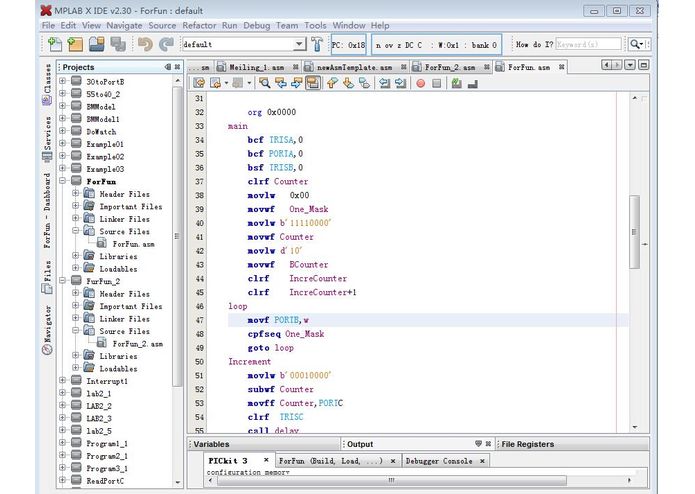Click Find Previous Occurrence editor icon

[281, 83]
